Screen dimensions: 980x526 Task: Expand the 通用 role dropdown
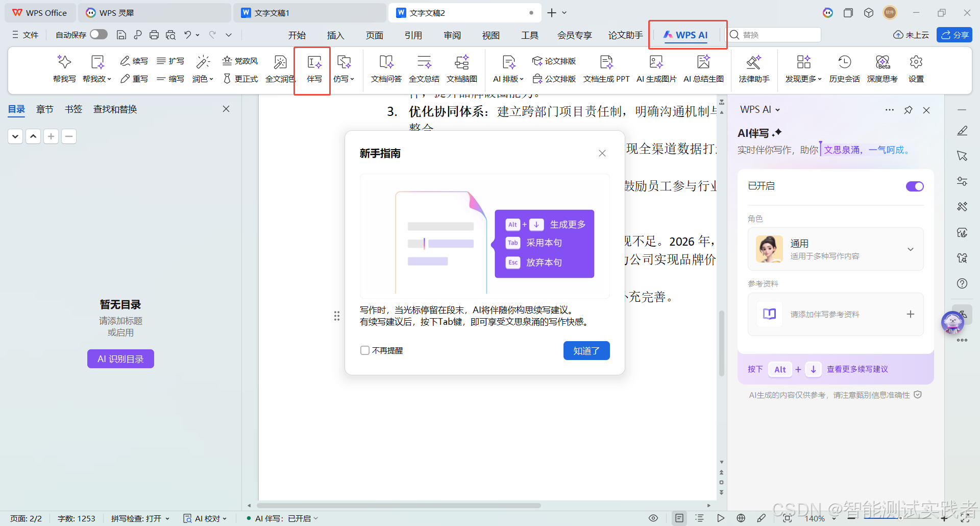911,249
